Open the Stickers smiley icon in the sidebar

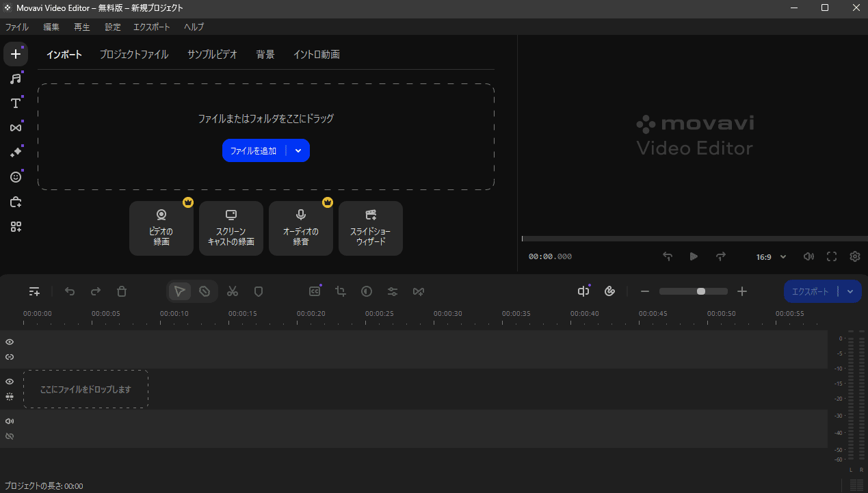point(16,176)
